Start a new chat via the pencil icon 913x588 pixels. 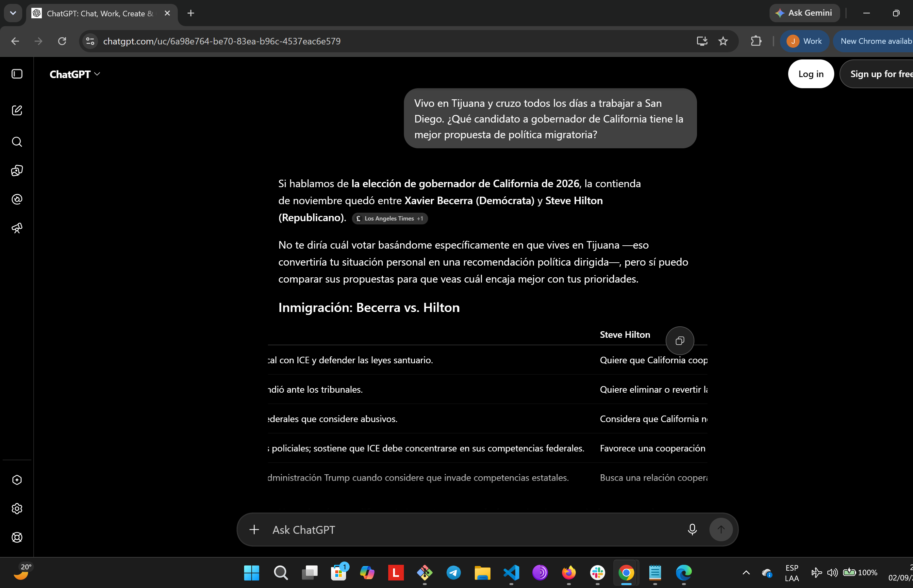(x=17, y=110)
